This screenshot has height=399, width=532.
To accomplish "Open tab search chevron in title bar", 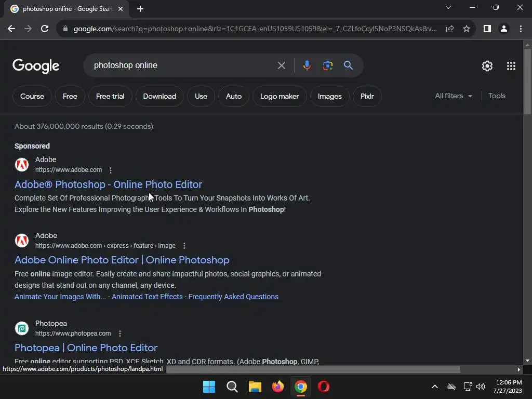I will pyautogui.click(x=448, y=7).
